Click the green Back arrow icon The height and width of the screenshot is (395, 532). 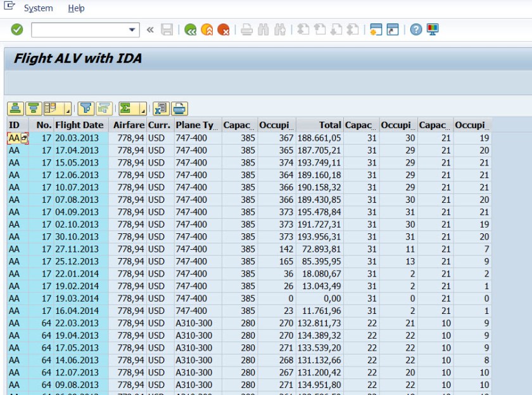tap(190, 29)
